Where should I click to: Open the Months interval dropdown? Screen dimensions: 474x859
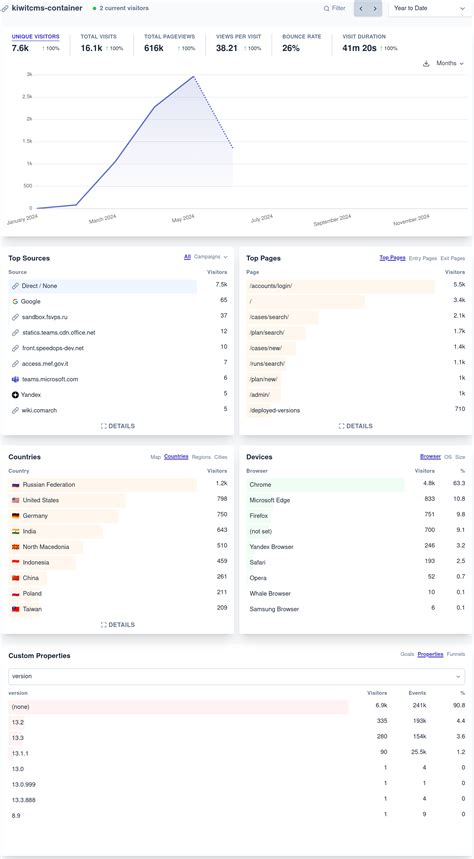click(450, 64)
